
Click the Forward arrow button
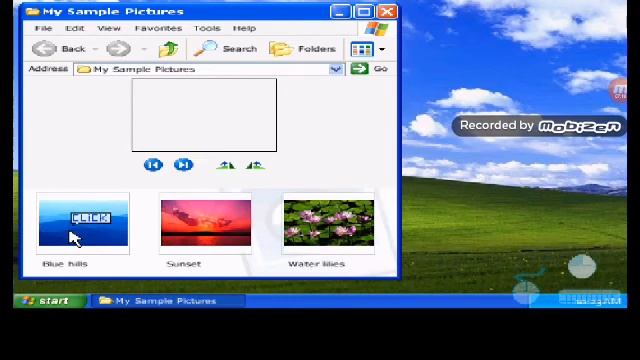click(118, 49)
